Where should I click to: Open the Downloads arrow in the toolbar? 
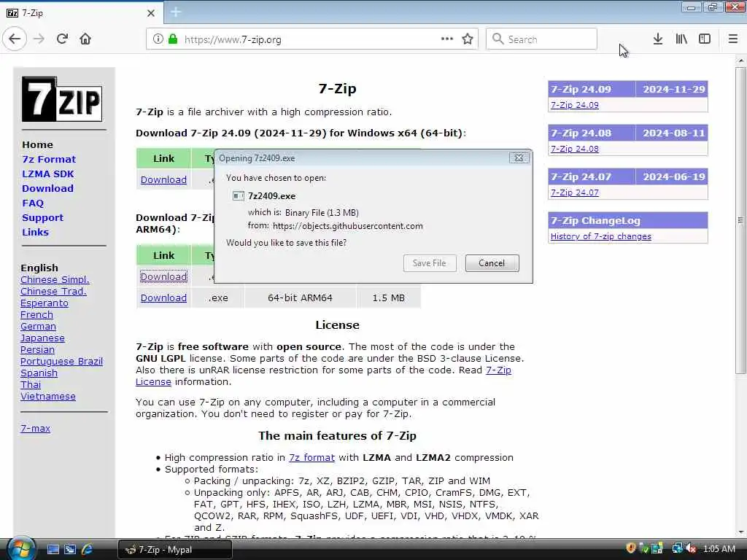tap(657, 39)
